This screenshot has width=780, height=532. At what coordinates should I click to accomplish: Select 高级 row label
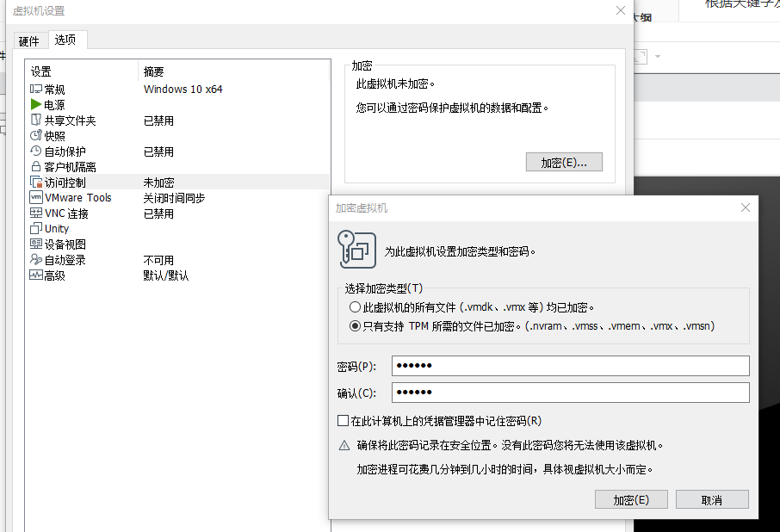pyautogui.click(x=55, y=275)
